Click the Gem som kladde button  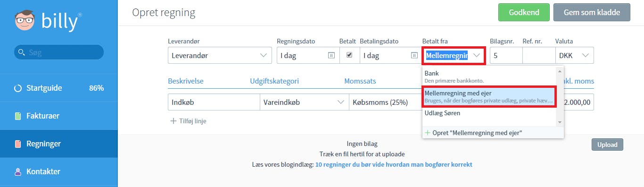[592, 12]
